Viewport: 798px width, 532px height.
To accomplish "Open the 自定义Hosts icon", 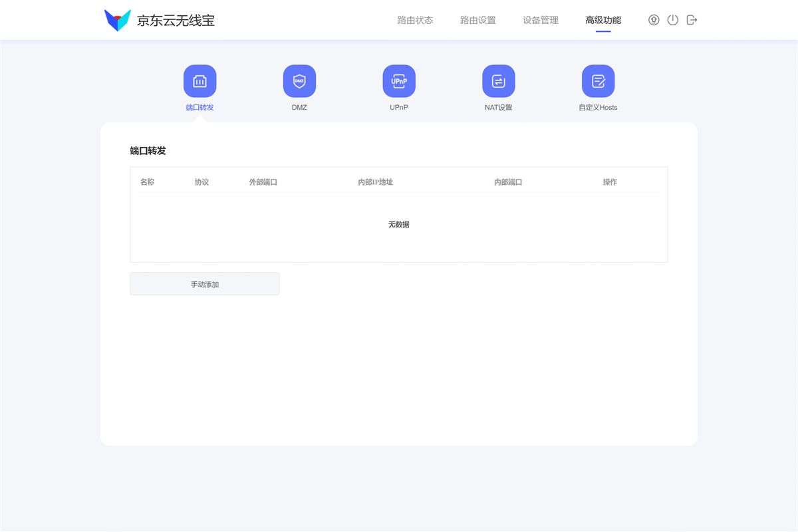I will click(598, 80).
